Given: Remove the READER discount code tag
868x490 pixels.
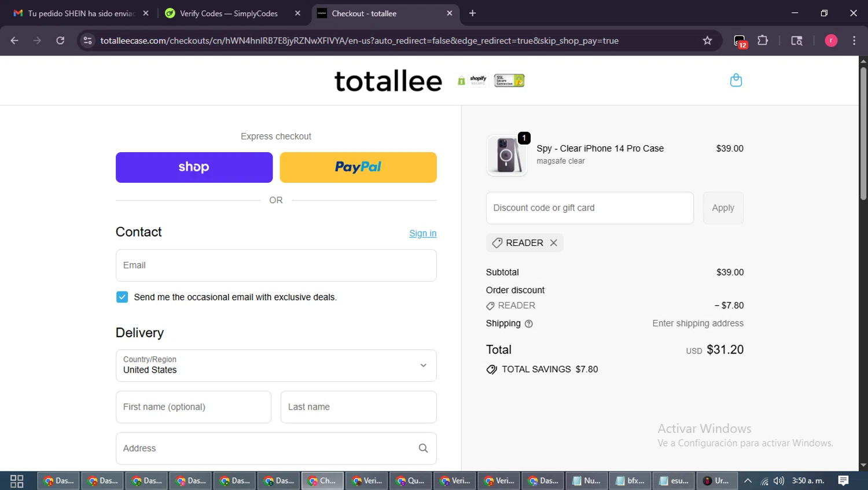Looking at the screenshot, I should (x=554, y=243).
